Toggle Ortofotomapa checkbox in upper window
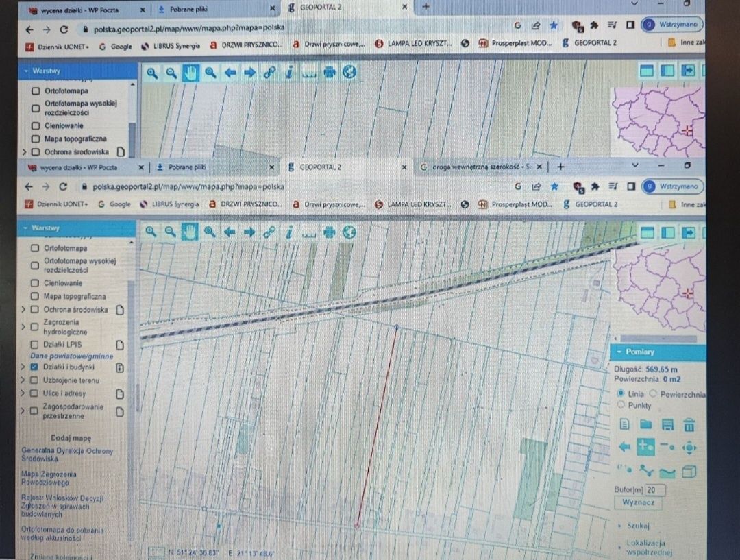The height and width of the screenshot is (560, 740). (36, 90)
